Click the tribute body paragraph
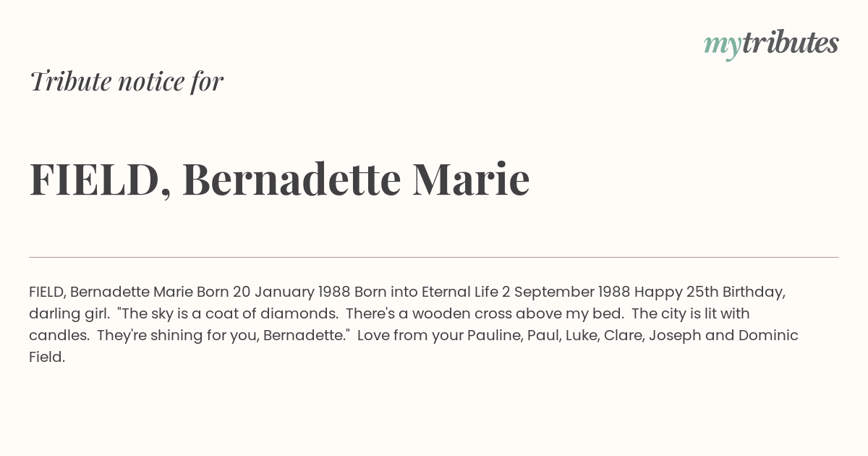The height and width of the screenshot is (456, 868). coord(414,324)
